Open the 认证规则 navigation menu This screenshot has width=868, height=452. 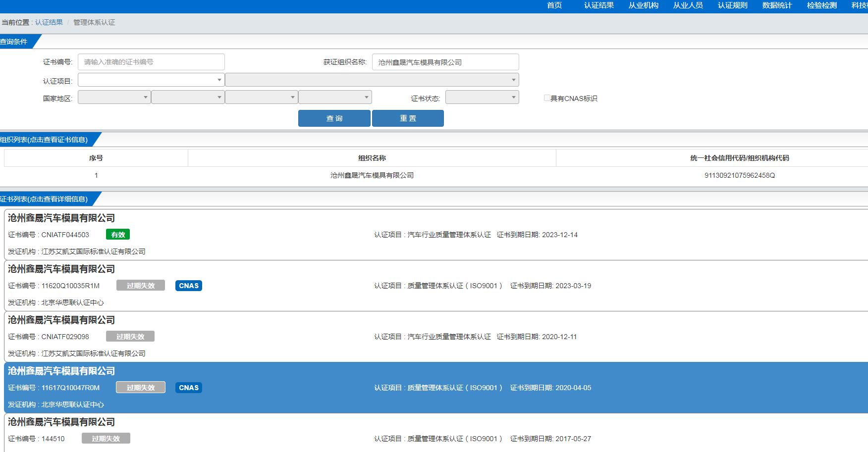click(x=733, y=5)
